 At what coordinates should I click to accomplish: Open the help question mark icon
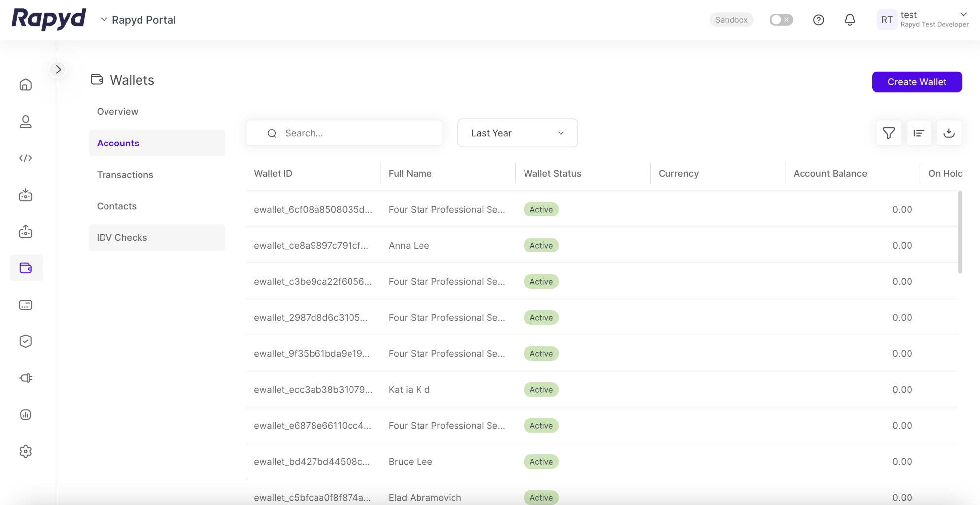[819, 20]
